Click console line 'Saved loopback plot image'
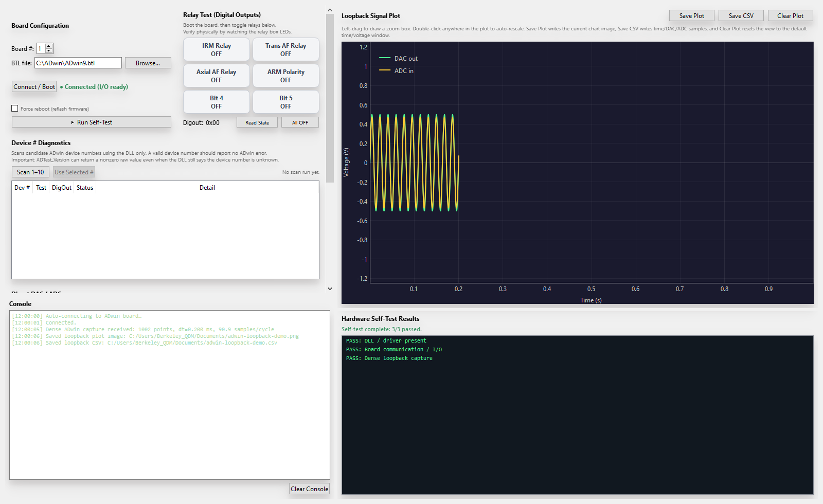The width and height of the screenshot is (823, 504). point(155,336)
